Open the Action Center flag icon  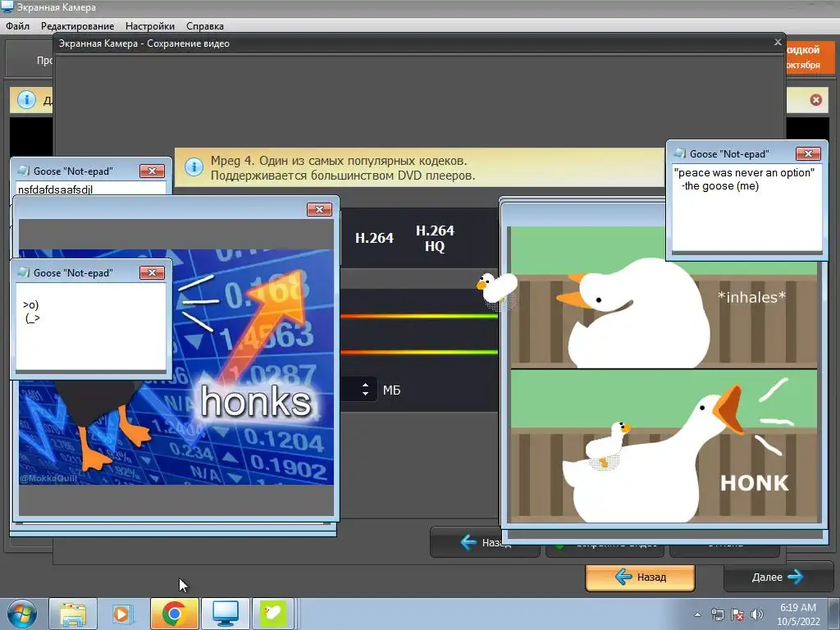click(x=737, y=614)
